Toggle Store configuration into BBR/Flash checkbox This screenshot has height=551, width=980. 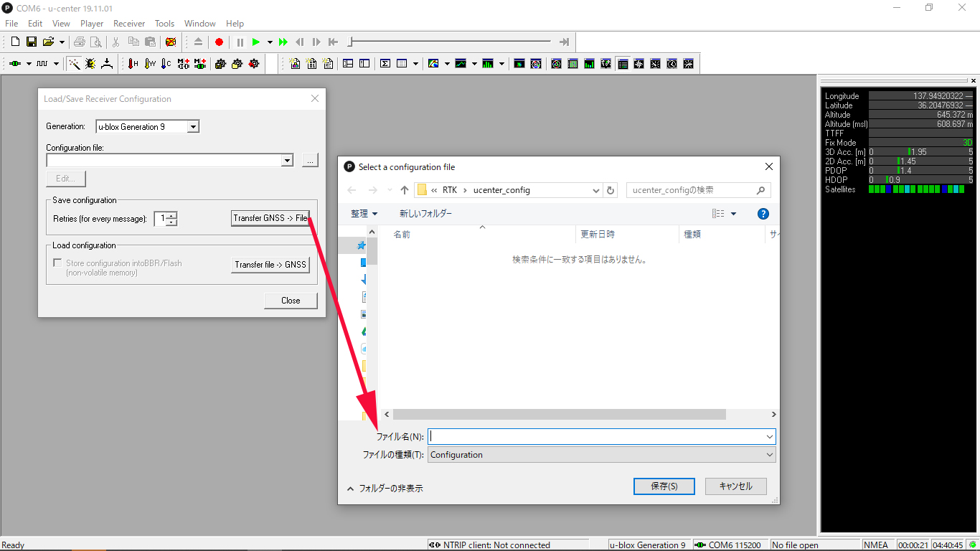click(57, 263)
